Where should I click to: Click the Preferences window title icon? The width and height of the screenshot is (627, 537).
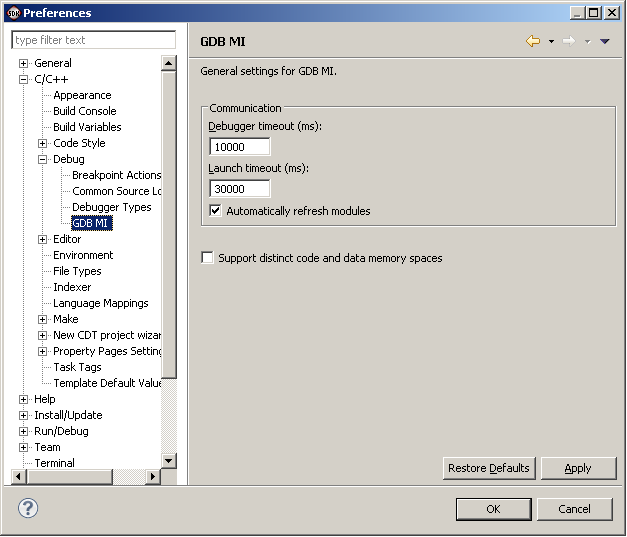point(12,13)
